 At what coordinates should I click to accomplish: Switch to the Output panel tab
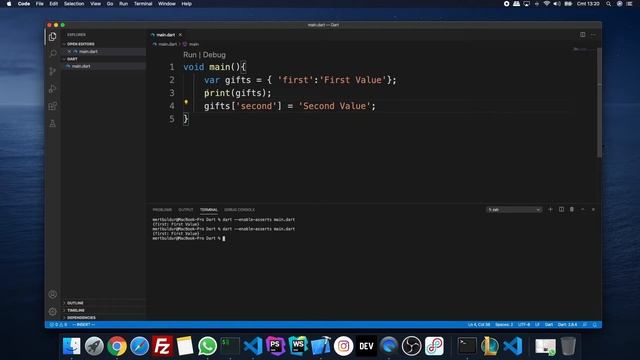click(186, 210)
